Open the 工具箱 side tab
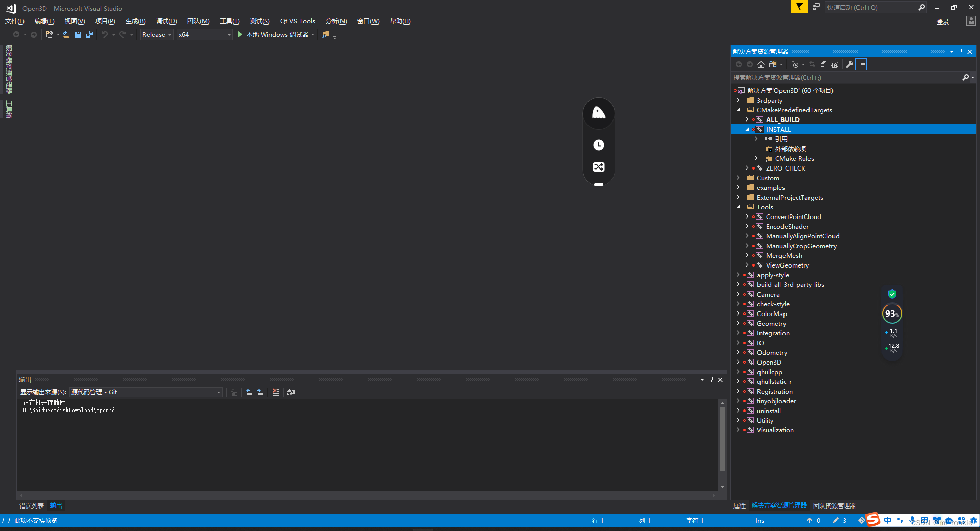Screen dimensions: 980x531 tap(9, 109)
